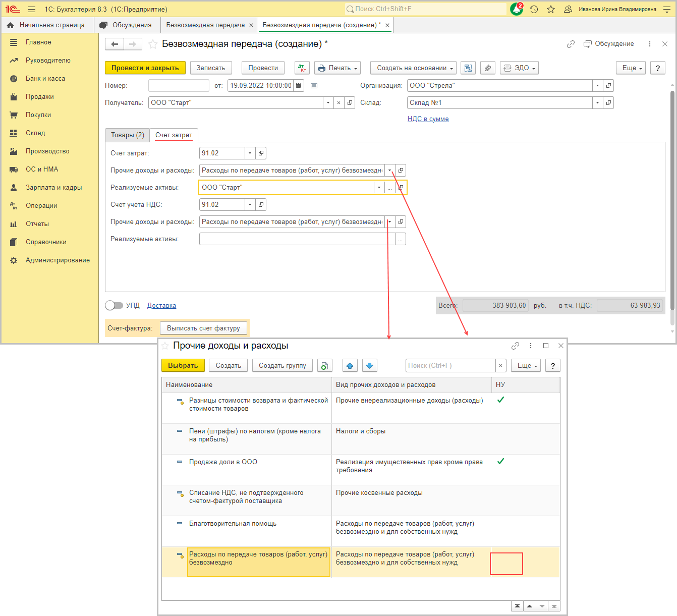Viewport: 677px width, 616px height.
Task: Select Благотворительная помощь row
Action: coord(361,531)
